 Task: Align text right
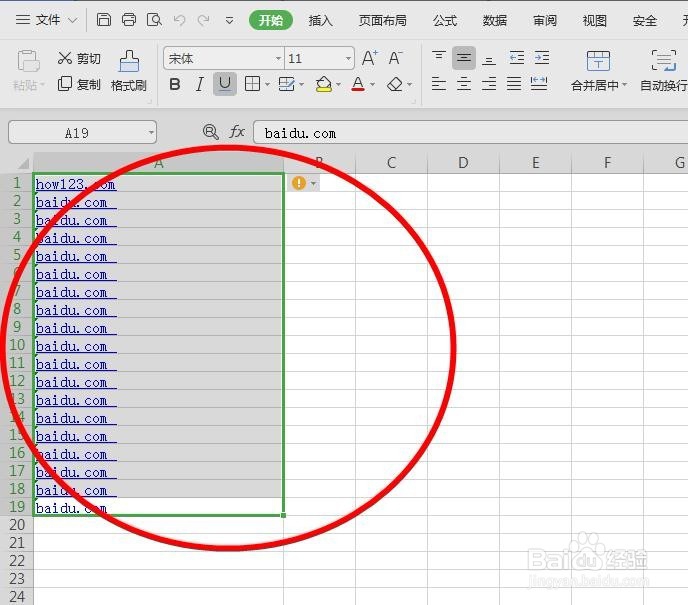(489, 83)
